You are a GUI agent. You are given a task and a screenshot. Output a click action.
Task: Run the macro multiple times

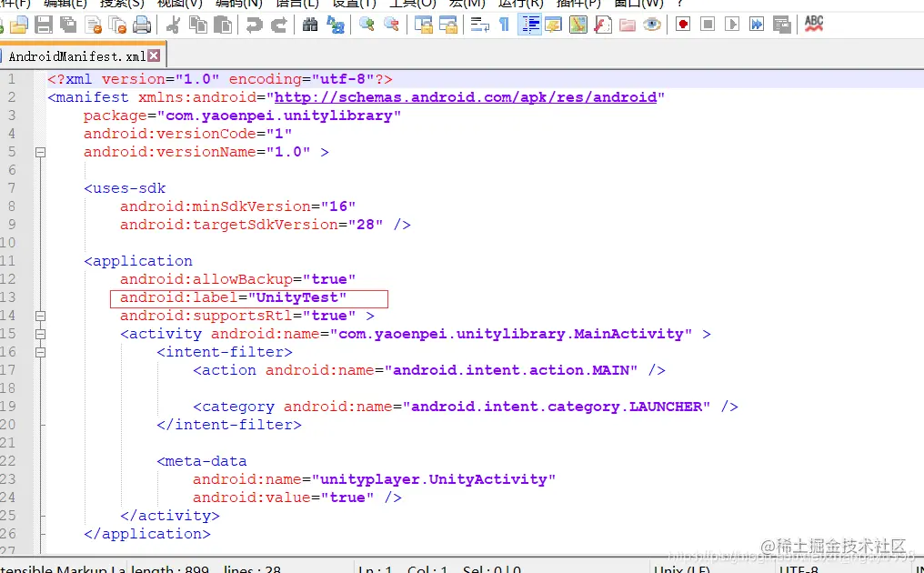(x=757, y=25)
